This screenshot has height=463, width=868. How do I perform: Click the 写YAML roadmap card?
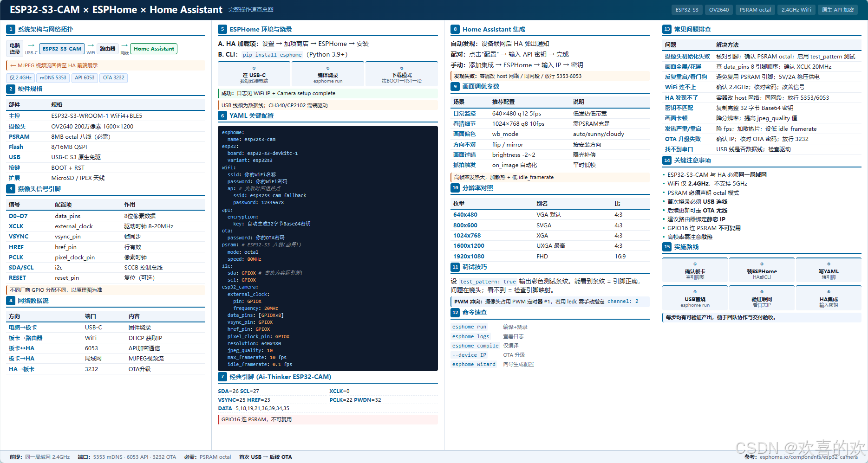(x=829, y=271)
